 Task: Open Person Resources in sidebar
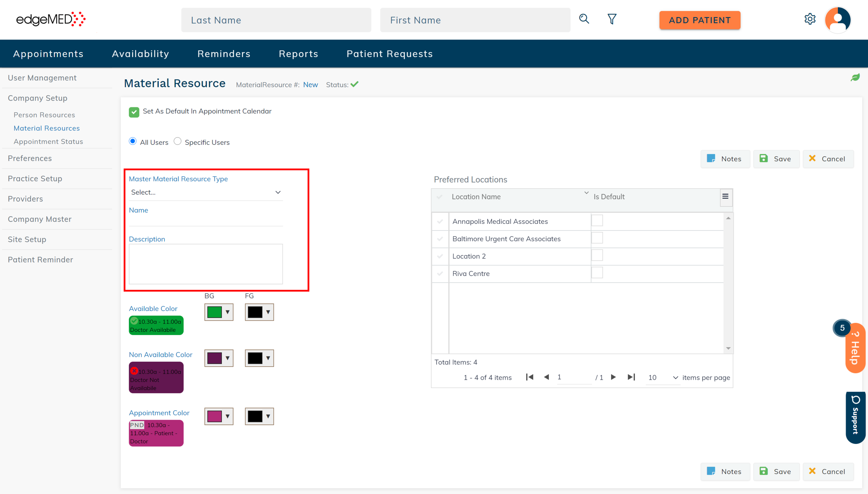click(x=44, y=115)
